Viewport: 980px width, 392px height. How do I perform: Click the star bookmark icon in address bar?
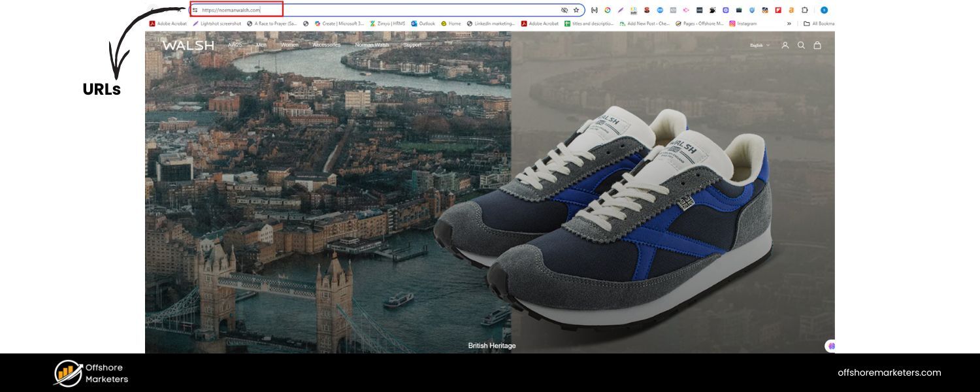pyautogui.click(x=576, y=10)
